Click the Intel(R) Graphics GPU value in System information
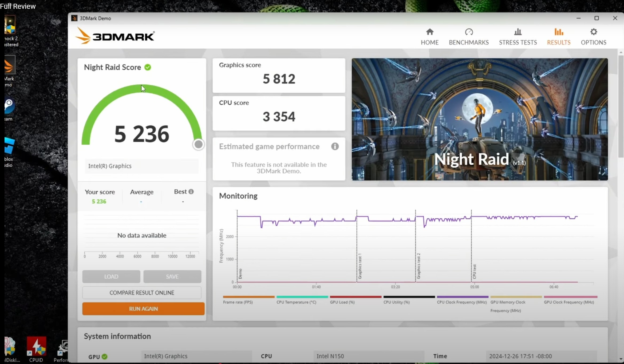Viewport: 624px width, 364px height. 196,356
